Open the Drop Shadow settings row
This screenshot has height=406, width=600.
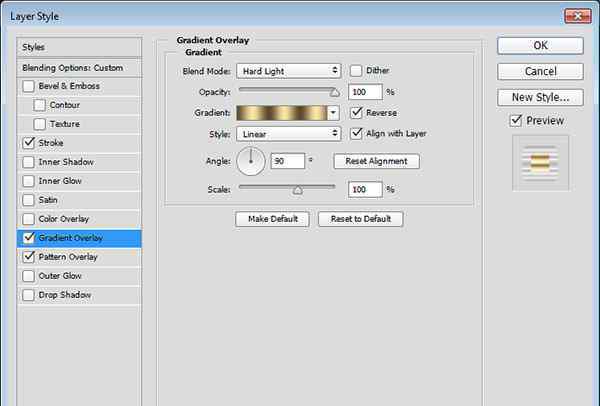point(79,295)
